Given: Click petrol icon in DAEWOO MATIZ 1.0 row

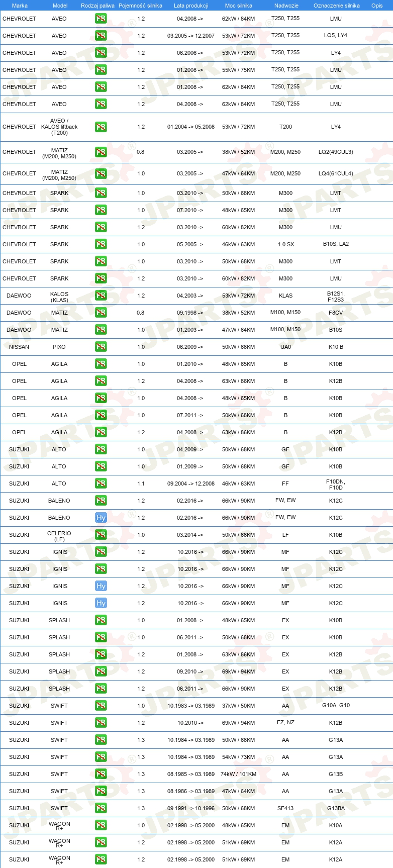Looking at the screenshot, I should (101, 330).
